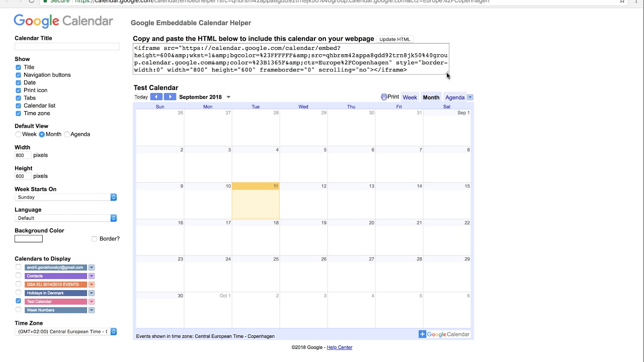Click the Background Color swatch
The width and height of the screenshot is (644, 362).
tap(29, 239)
